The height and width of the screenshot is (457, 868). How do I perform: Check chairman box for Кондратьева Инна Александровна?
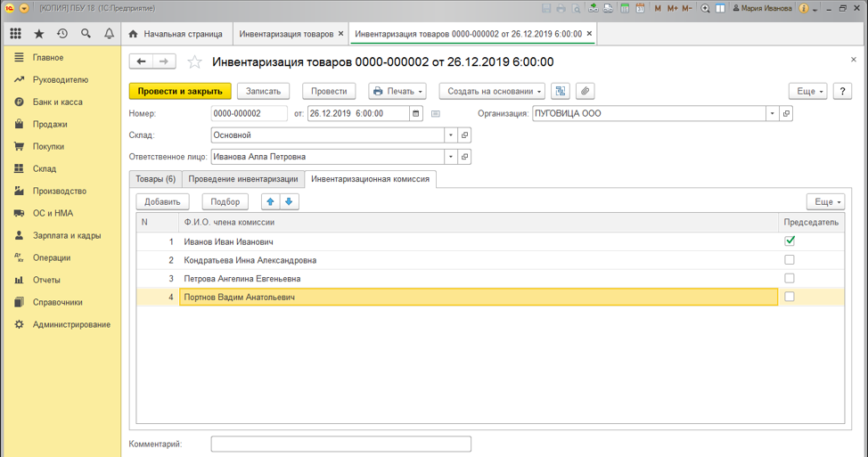790,260
